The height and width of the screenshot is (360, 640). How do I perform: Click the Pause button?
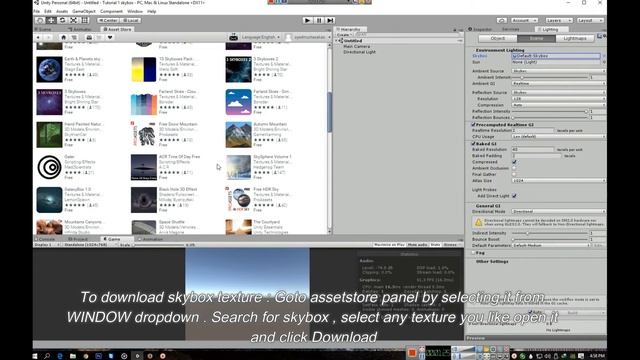pyautogui.click(x=319, y=20)
